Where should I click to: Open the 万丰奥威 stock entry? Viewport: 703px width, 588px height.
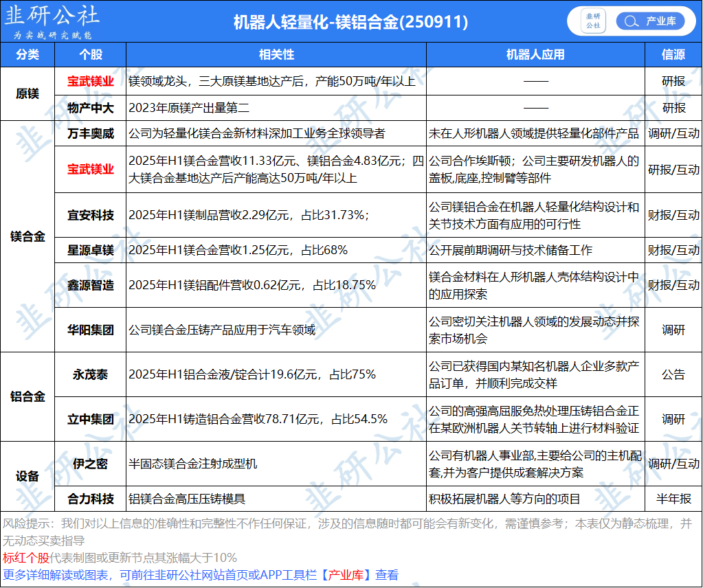point(90,133)
